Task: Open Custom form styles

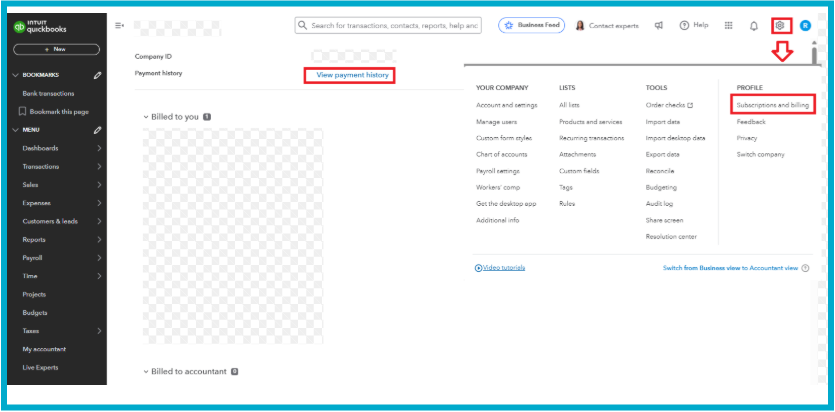Action: (504, 138)
